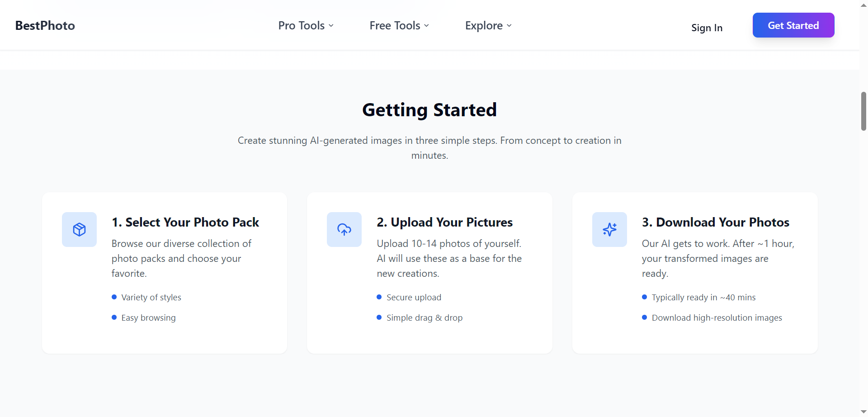The height and width of the screenshot is (417, 868).
Task: Click the Sign In link
Action: click(707, 28)
